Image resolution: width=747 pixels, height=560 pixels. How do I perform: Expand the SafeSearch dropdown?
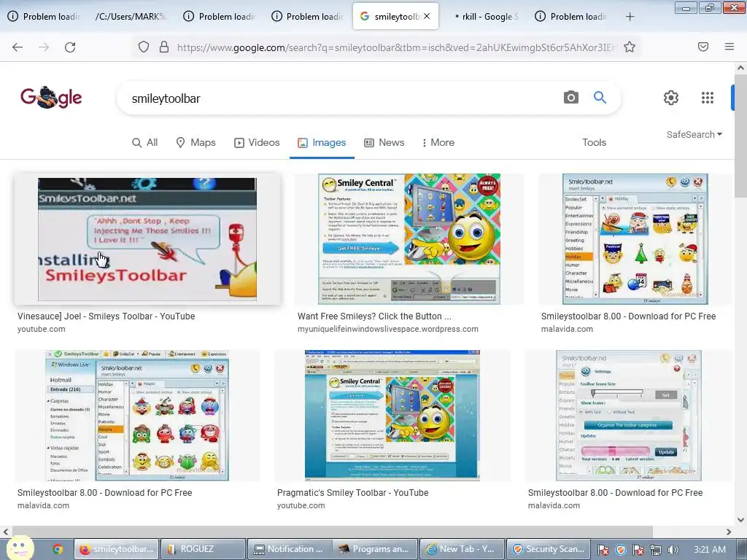[694, 135]
